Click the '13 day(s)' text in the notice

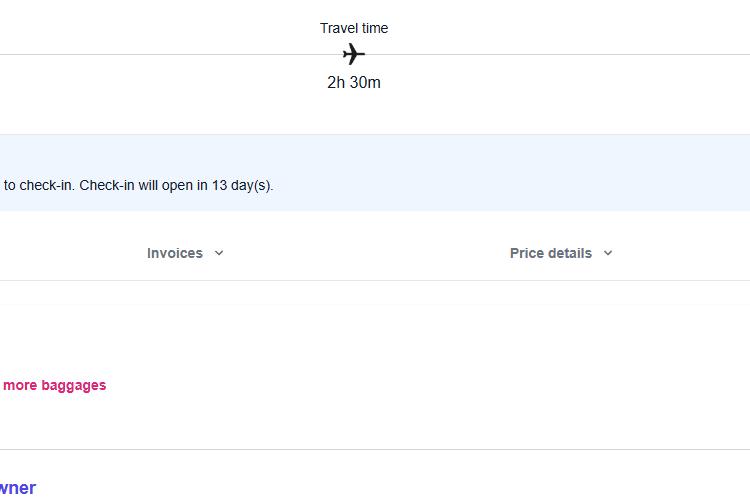click(243, 186)
